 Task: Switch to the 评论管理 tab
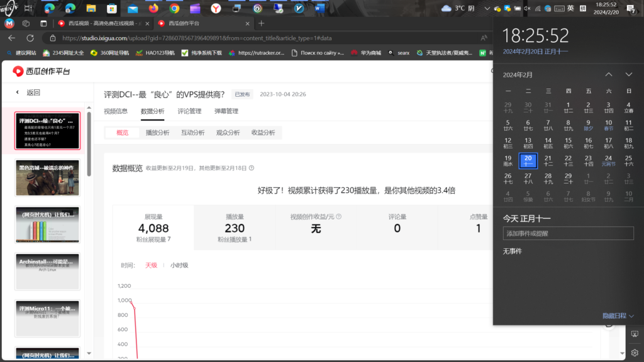tap(189, 111)
